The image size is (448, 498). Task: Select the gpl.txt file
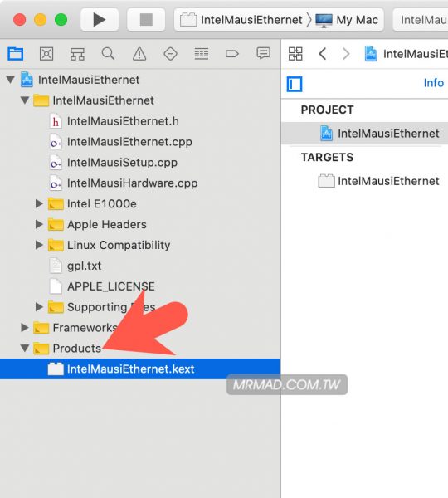[140, 266]
